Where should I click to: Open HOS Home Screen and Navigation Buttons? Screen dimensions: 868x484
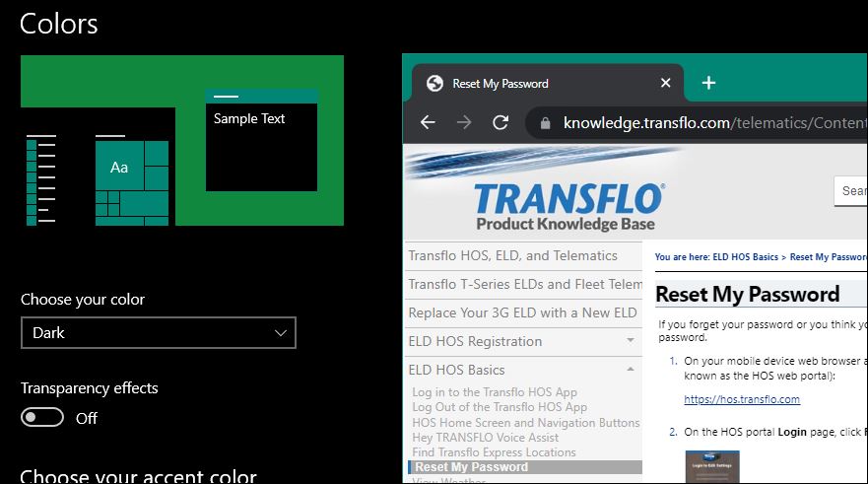526,423
